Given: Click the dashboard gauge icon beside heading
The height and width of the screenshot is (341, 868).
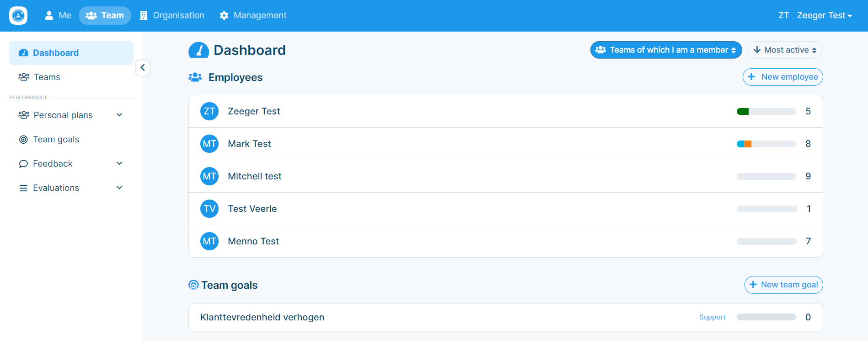Looking at the screenshot, I should (199, 50).
